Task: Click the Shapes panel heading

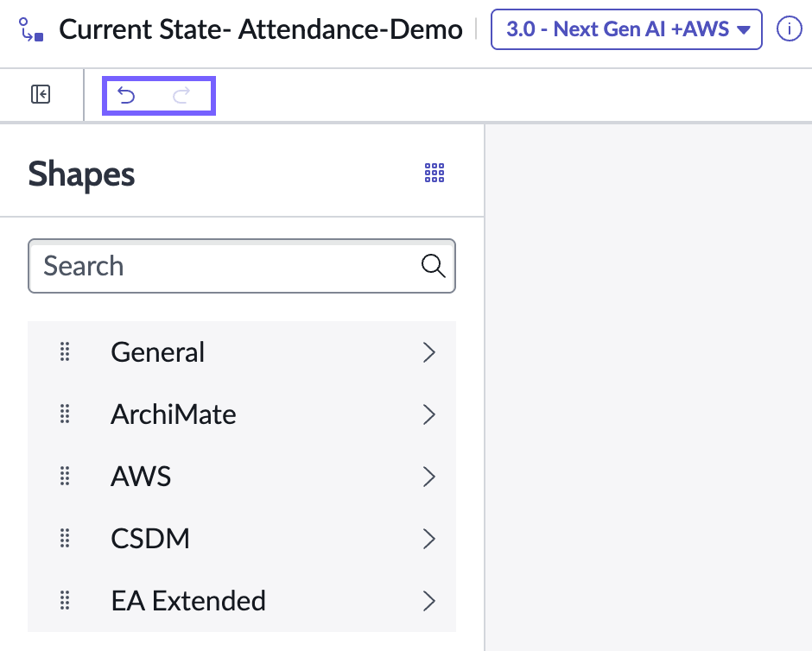Action: pyautogui.click(x=81, y=174)
